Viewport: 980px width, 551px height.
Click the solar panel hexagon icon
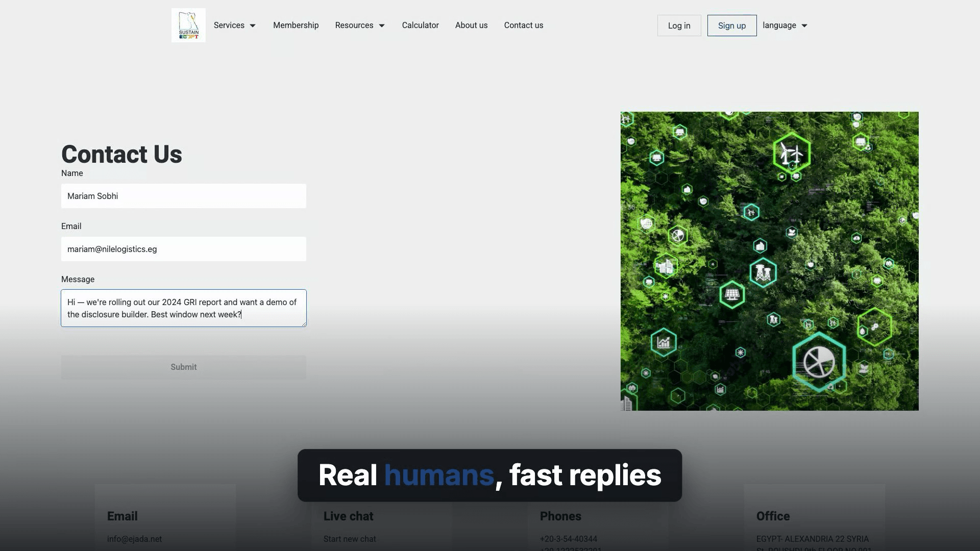[732, 294]
